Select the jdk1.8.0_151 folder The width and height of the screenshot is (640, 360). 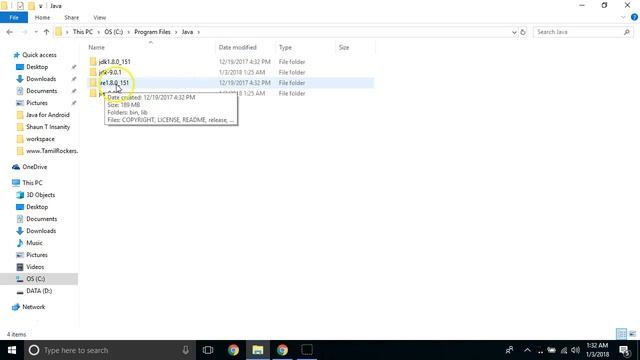[115, 62]
